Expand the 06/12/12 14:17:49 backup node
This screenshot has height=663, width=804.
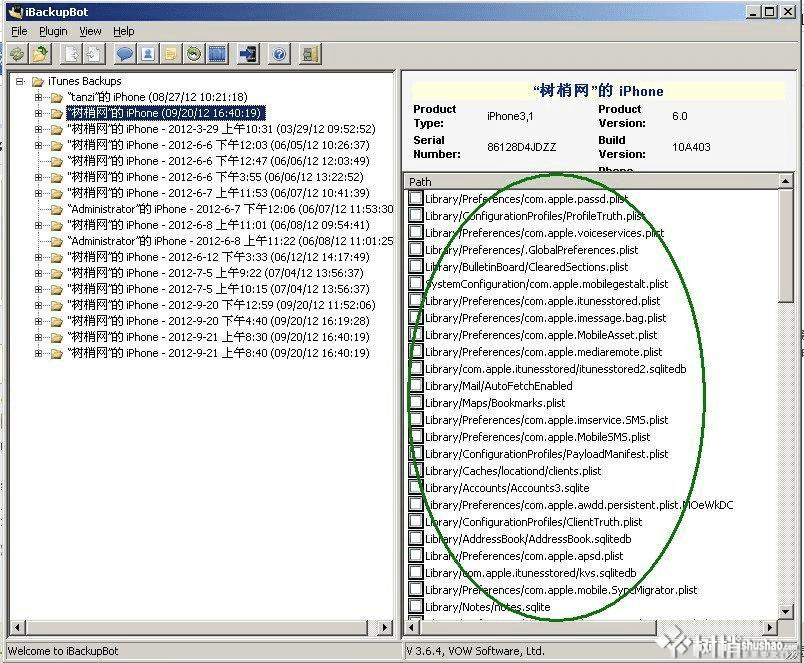[x=38, y=257]
